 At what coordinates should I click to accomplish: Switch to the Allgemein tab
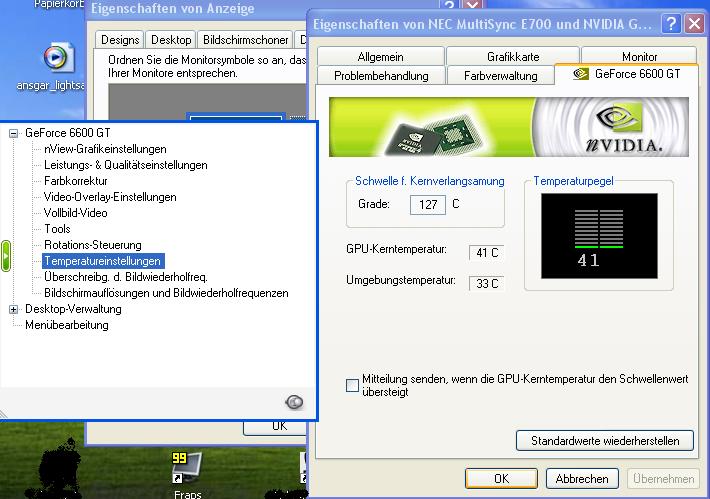click(380, 57)
